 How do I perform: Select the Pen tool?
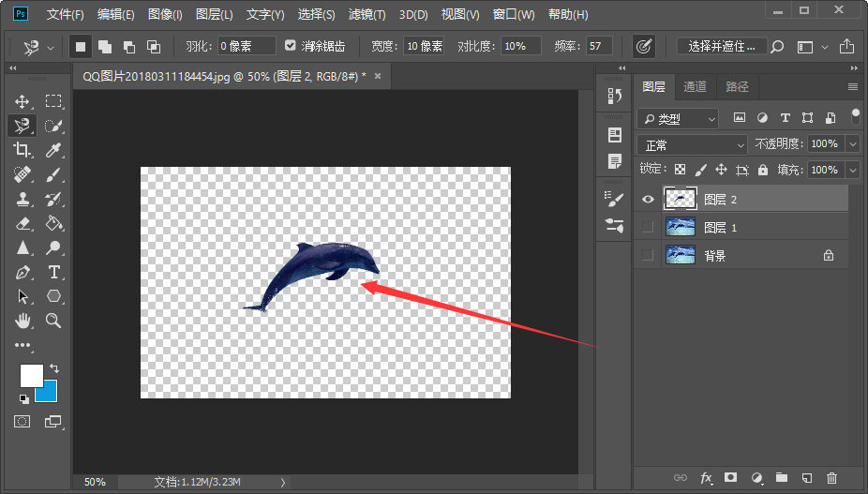tap(22, 272)
